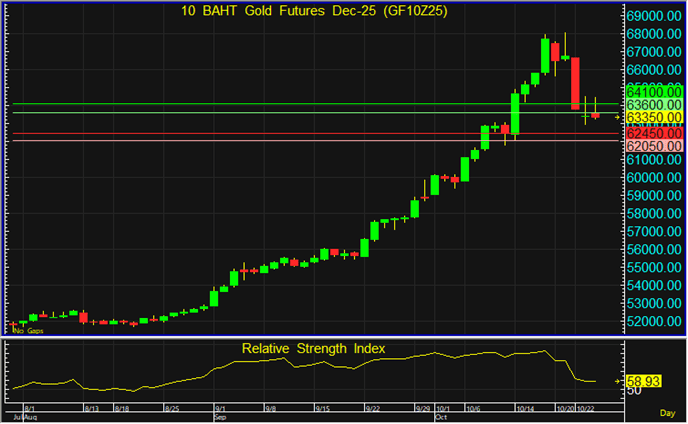Click the 52000.00 price on the scale
Image resolution: width=688 pixels, height=424 pixels.
tap(654, 321)
